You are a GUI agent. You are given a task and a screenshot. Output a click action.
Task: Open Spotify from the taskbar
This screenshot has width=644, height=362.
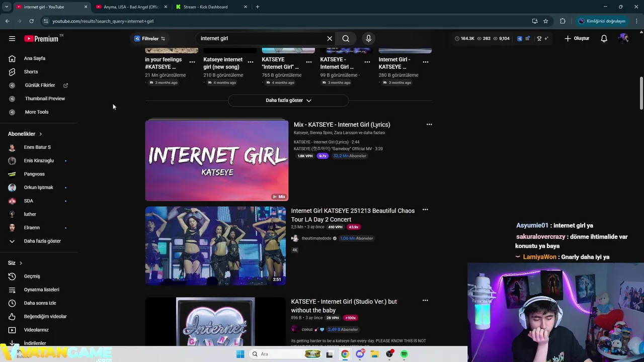tap(405, 354)
